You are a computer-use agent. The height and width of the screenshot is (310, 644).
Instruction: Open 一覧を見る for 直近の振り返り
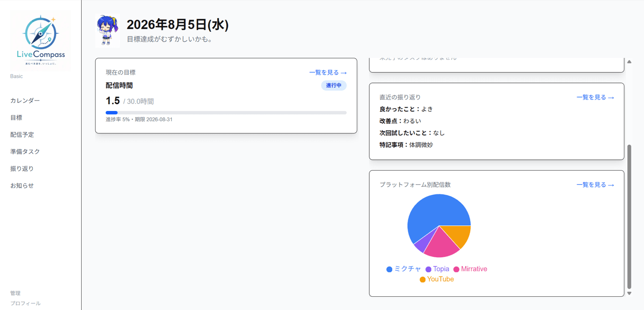click(595, 97)
